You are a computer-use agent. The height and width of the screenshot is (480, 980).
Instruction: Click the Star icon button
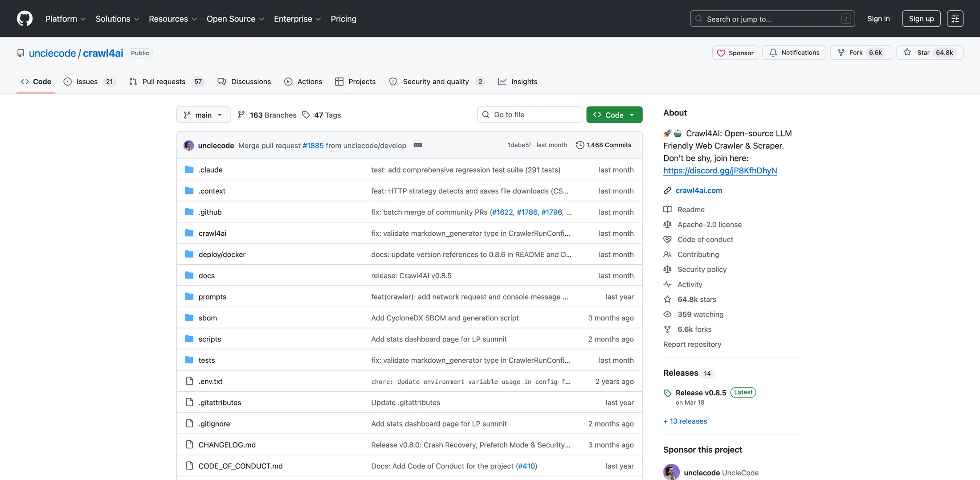(930, 53)
